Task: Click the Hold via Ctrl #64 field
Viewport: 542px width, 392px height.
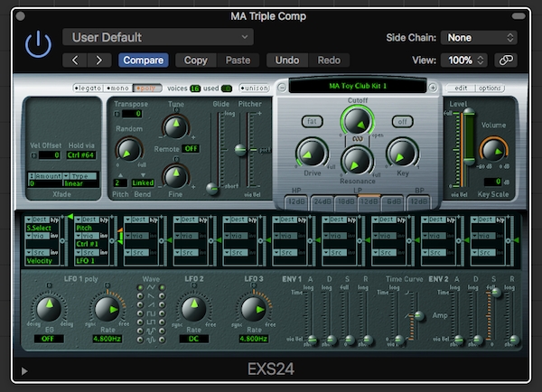Action: pyautogui.click(x=81, y=155)
